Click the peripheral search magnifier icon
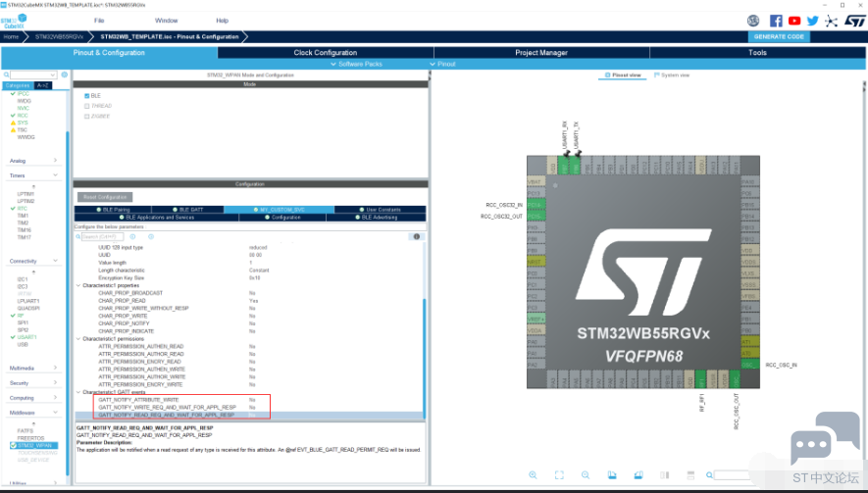 tap(6, 74)
